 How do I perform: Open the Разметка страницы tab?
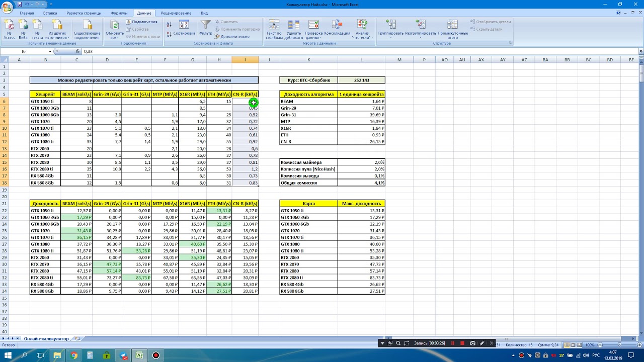tap(84, 13)
